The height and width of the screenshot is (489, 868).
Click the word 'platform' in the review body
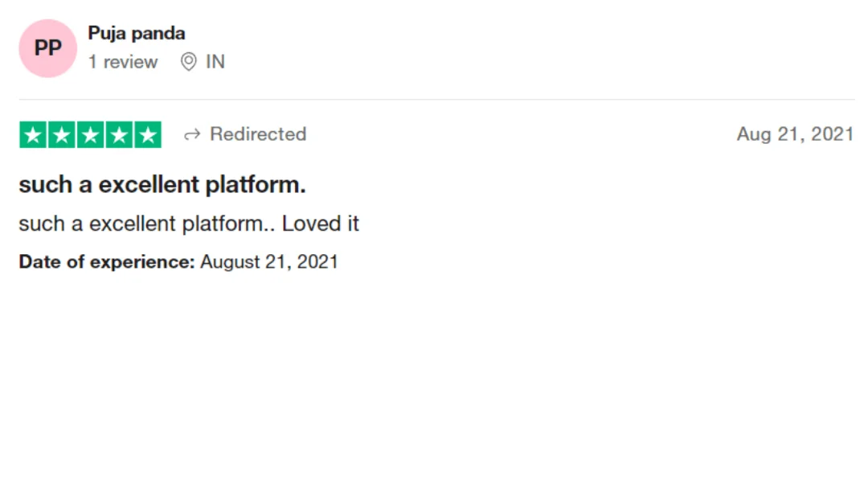(x=223, y=224)
